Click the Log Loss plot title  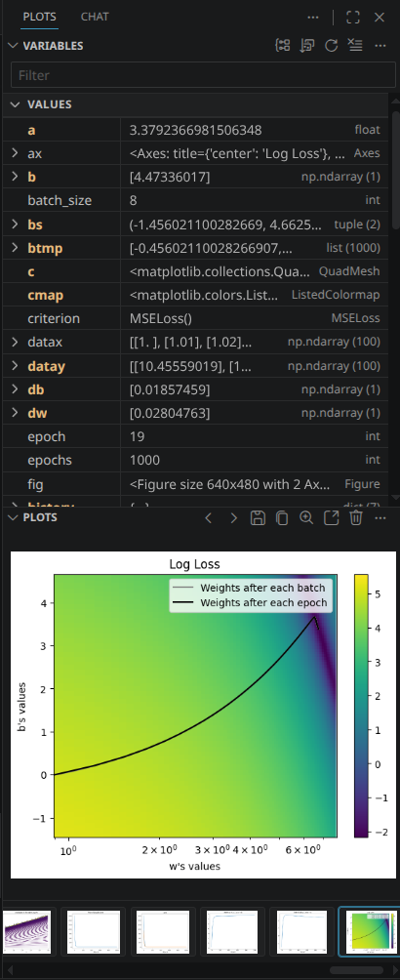coord(194,564)
